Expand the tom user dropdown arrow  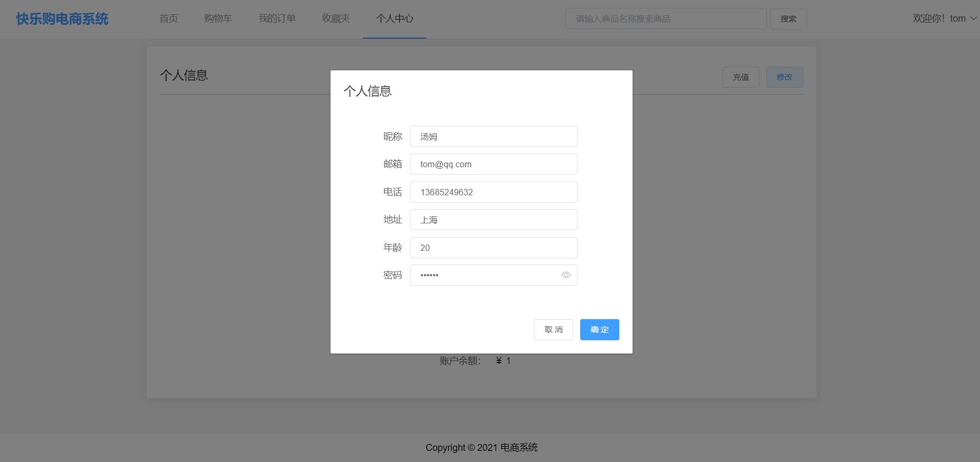point(973,19)
